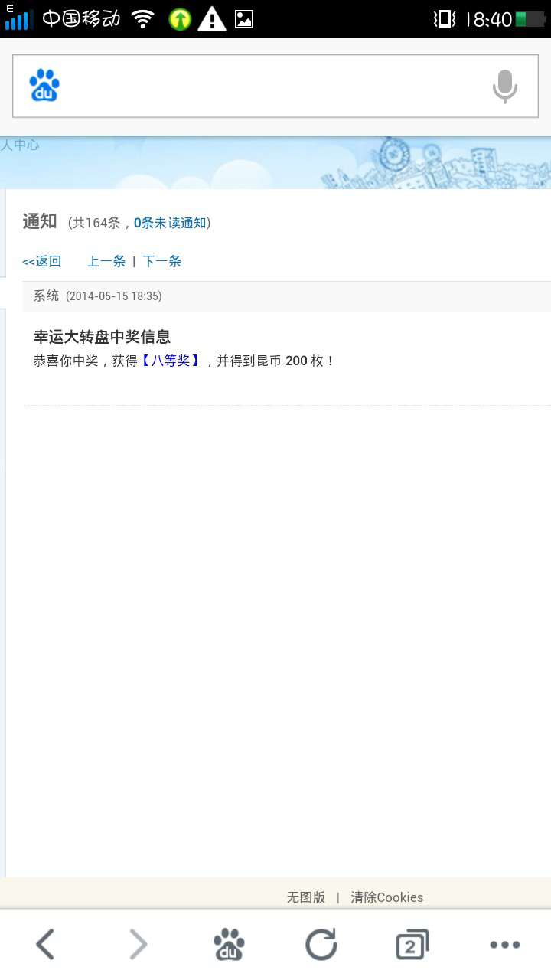The width and height of the screenshot is (551, 980).
Task: Tap the browser forward arrow
Action: pos(138,944)
